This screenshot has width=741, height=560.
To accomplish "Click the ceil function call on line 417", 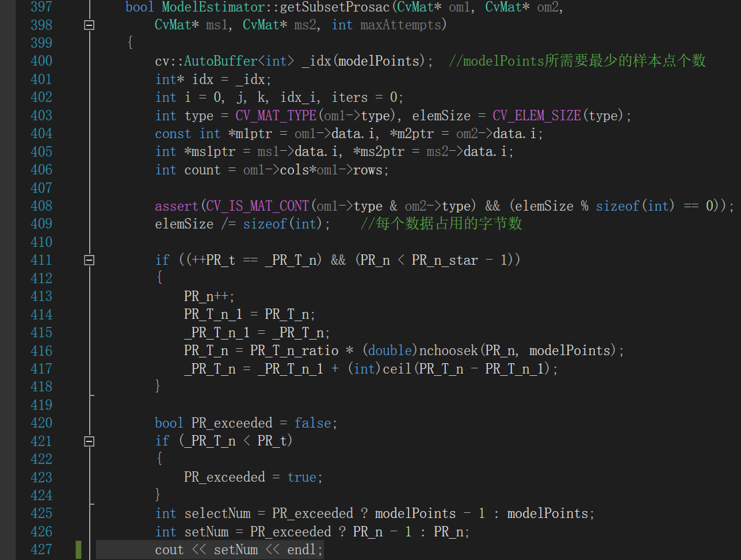I will (397, 368).
